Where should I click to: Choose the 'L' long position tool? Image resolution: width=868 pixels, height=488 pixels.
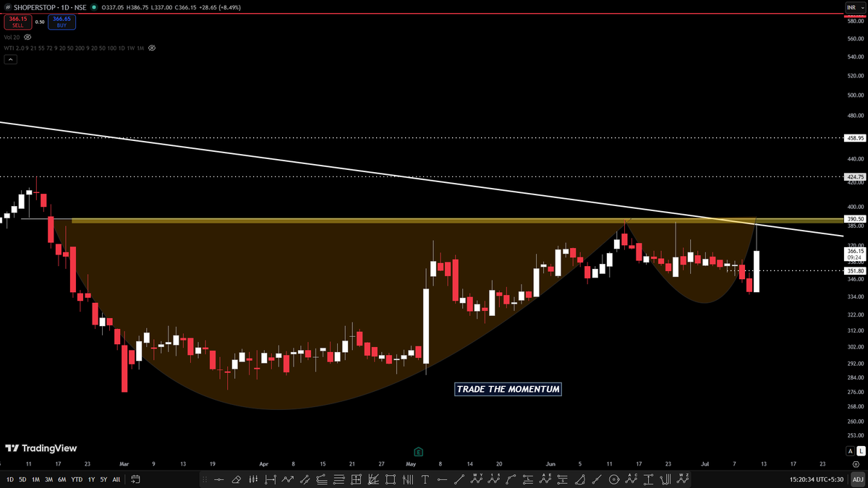(527, 479)
